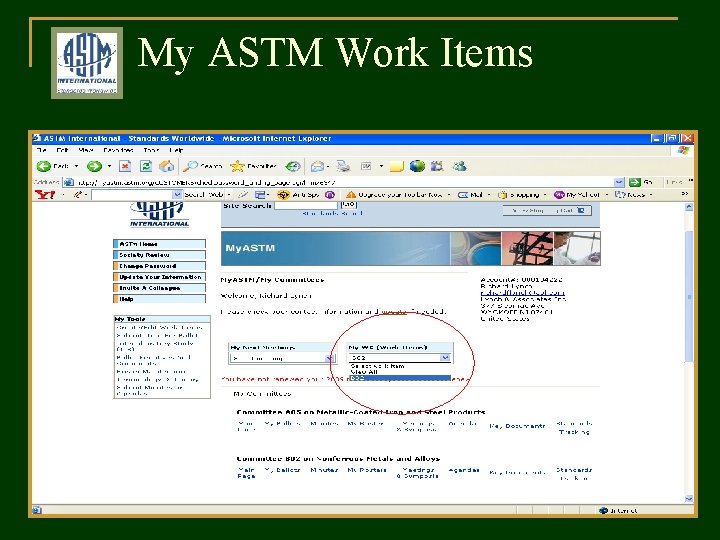Viewport: 720px width, 540px height.
Task: Expand My Next Meetings dropdown
Action: tap(329, 358)
